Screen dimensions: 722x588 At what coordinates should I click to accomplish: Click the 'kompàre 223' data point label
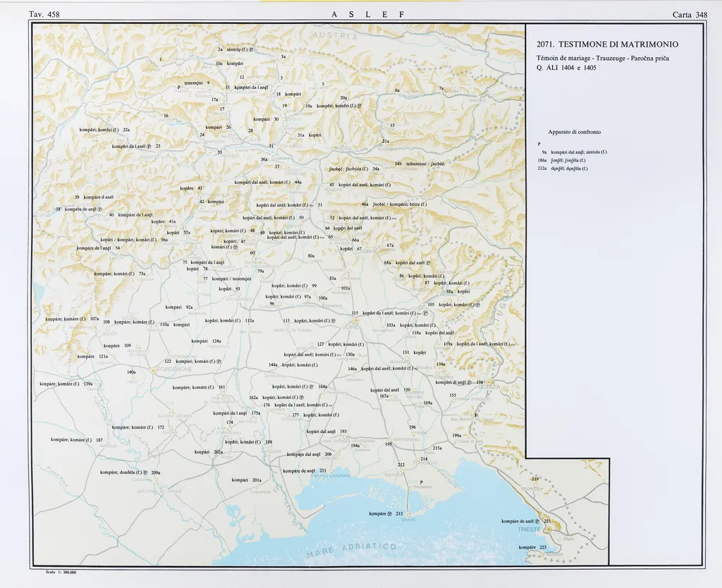point(532,548)
